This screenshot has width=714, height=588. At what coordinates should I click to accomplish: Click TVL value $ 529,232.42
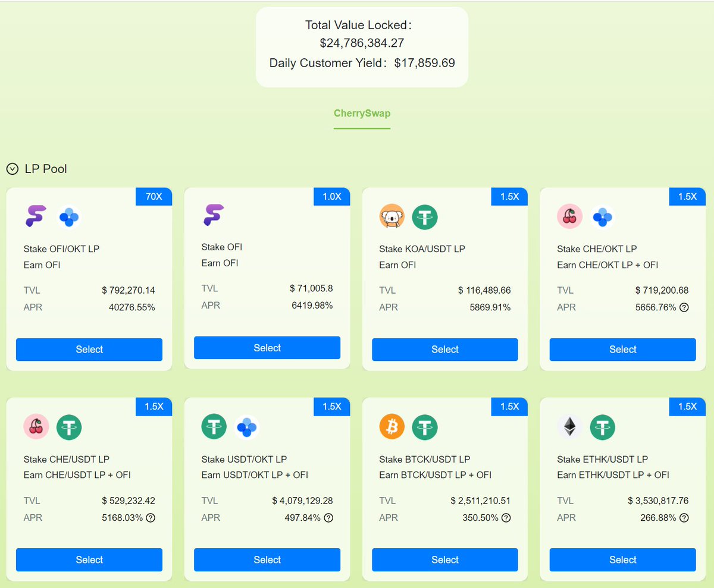coord(129,501)
